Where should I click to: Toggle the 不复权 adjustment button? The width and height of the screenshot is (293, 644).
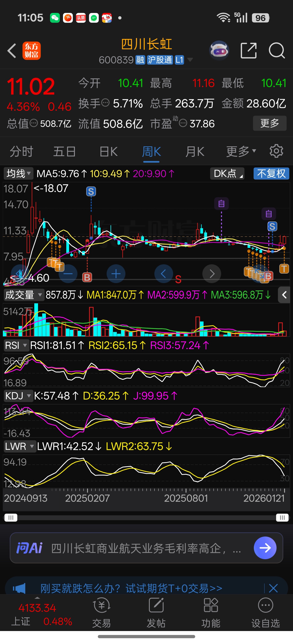click(271, 173)
